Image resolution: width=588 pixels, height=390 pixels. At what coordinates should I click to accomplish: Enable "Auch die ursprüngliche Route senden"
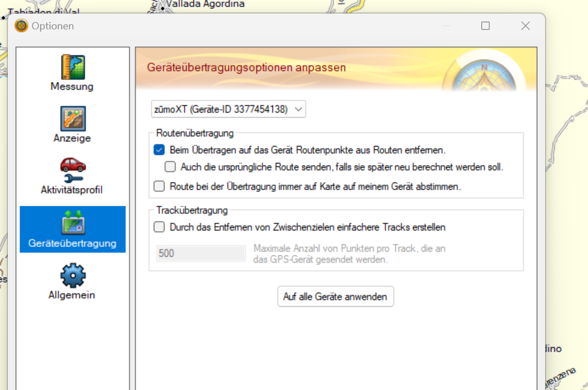pyautogui.click(x=170, y=167)
